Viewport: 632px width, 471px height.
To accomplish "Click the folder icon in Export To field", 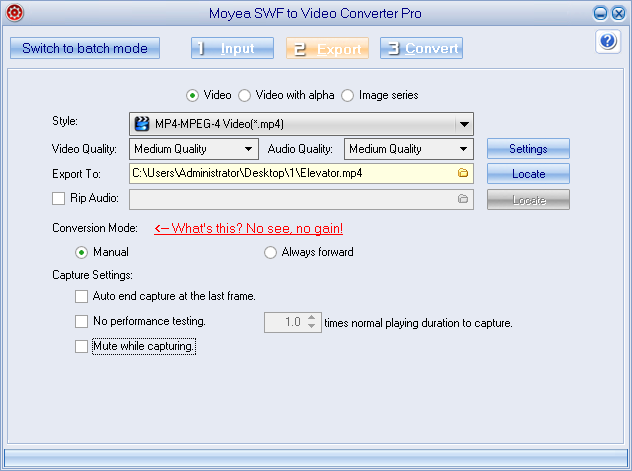I will [x=463, y=173].
